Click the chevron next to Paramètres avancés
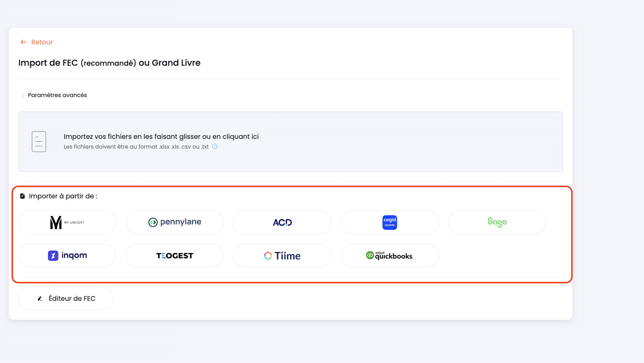The width and height of the screenshot is (644, 363). [23, 95]
